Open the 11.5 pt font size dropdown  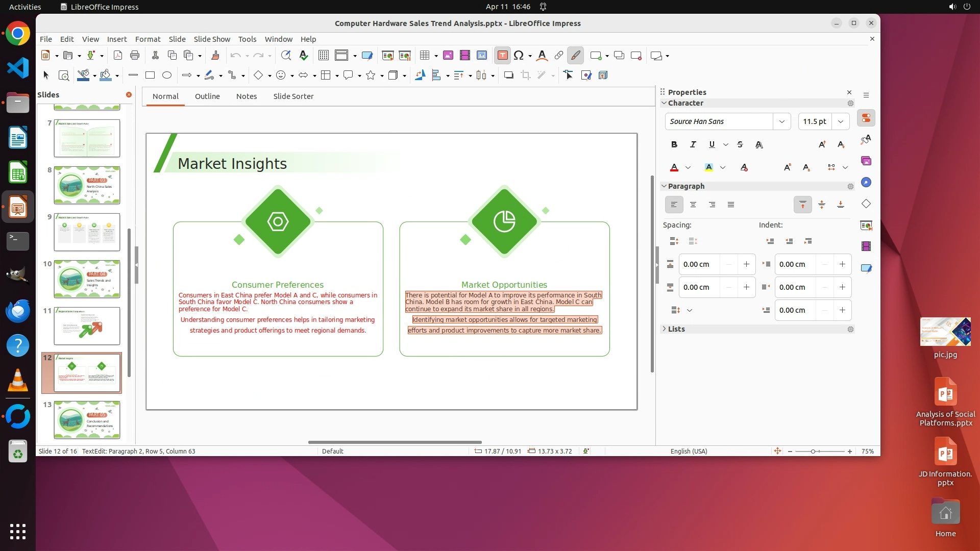(840, 121)
